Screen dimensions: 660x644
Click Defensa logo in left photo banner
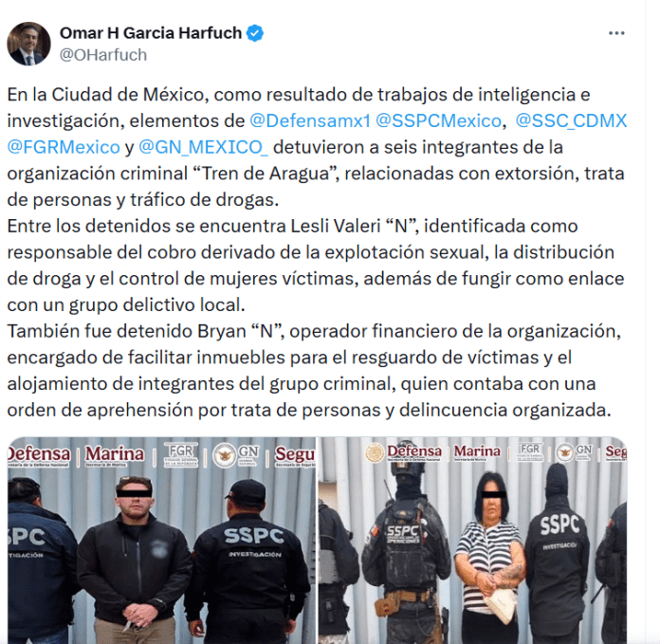[x=39, y=456]
